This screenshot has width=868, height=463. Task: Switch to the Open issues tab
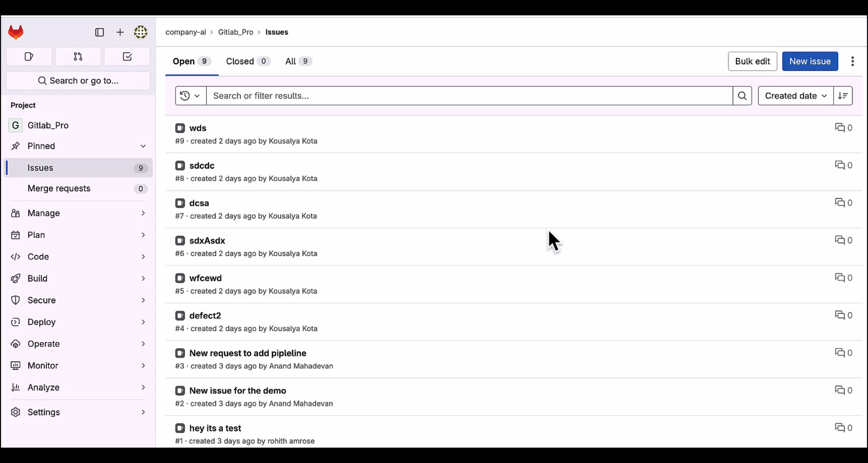192,61
